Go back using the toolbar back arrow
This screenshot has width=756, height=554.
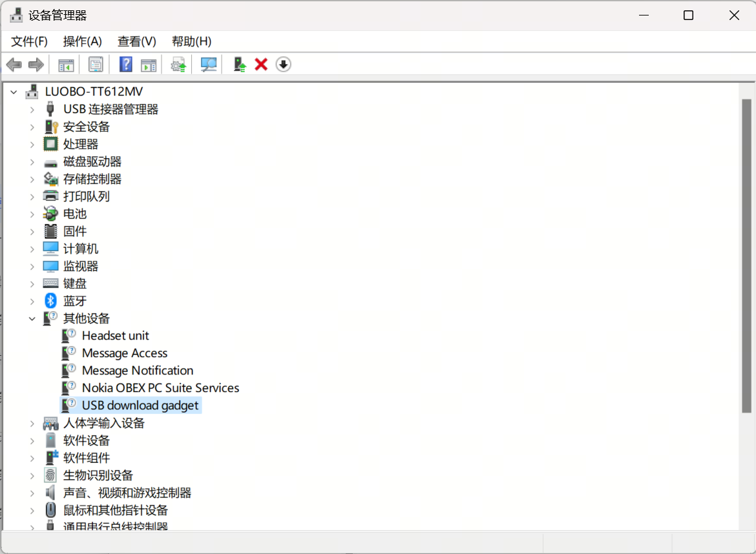pyautogui.click(x=14, y=65)
